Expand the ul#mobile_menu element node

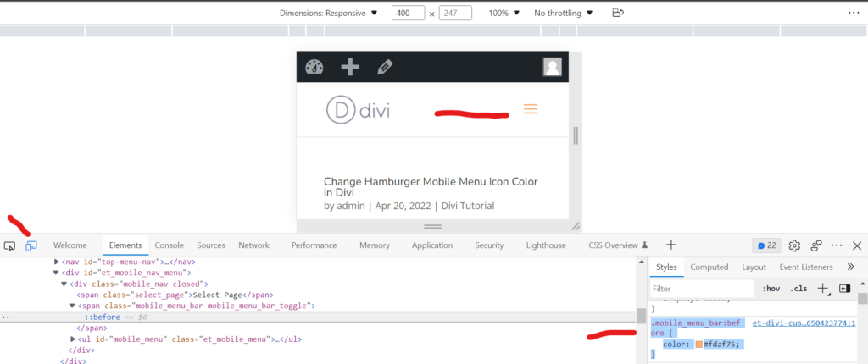(x=73, y=339)
